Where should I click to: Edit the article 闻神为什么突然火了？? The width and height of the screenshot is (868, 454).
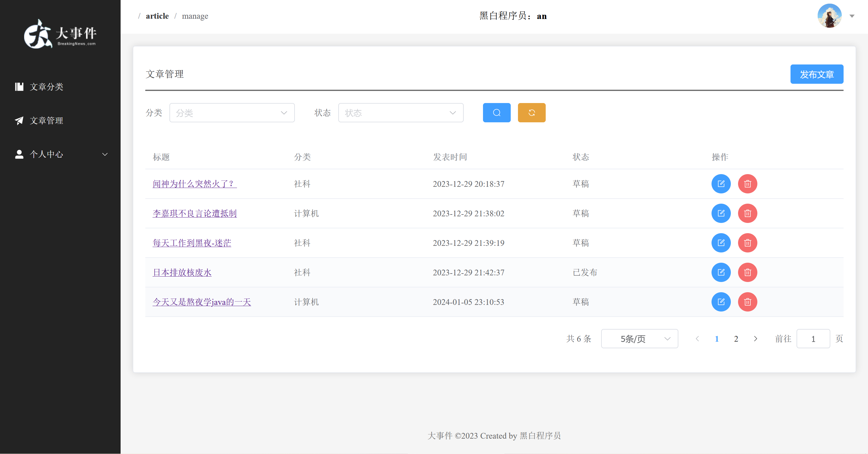point(721,184)
